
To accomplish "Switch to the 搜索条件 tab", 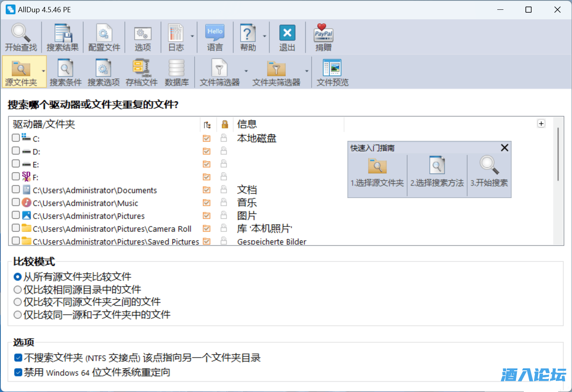I will click(x=65, y=72).
